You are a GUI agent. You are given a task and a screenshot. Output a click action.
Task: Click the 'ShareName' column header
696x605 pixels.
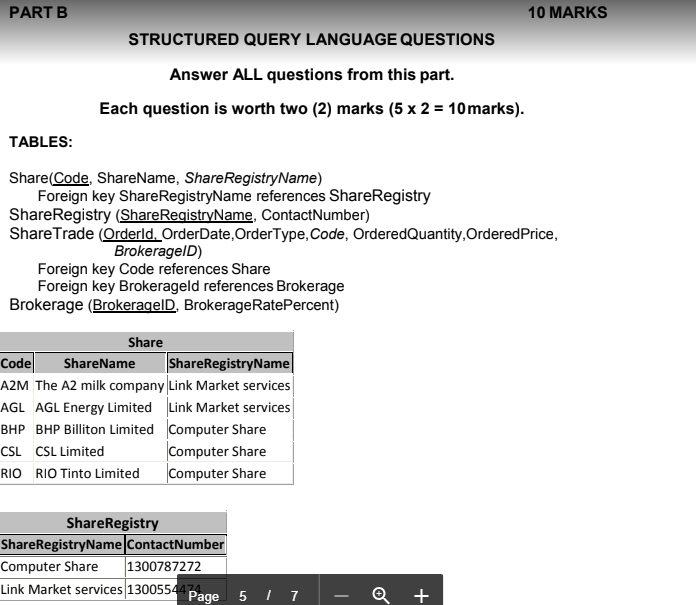pos(99,364)
